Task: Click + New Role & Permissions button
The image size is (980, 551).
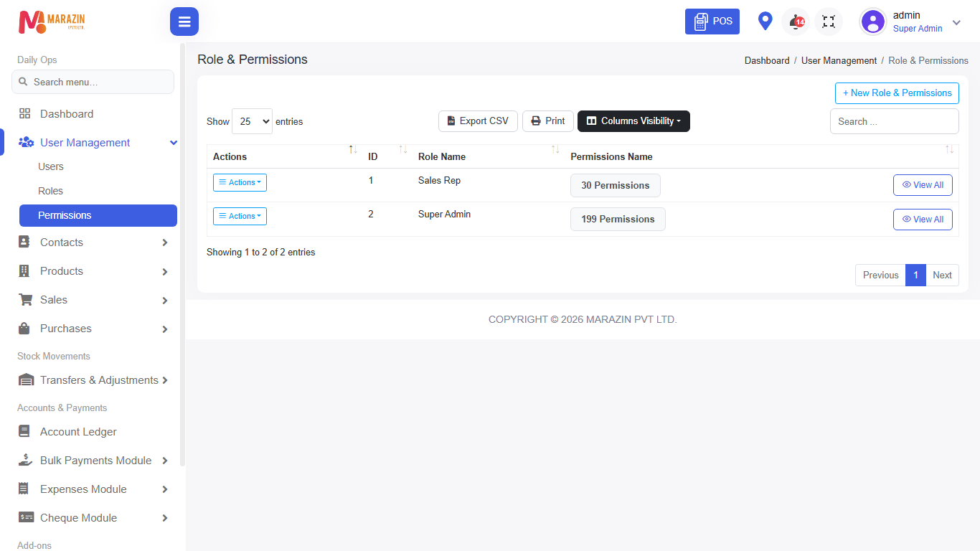Action: [x=897, y=93]
